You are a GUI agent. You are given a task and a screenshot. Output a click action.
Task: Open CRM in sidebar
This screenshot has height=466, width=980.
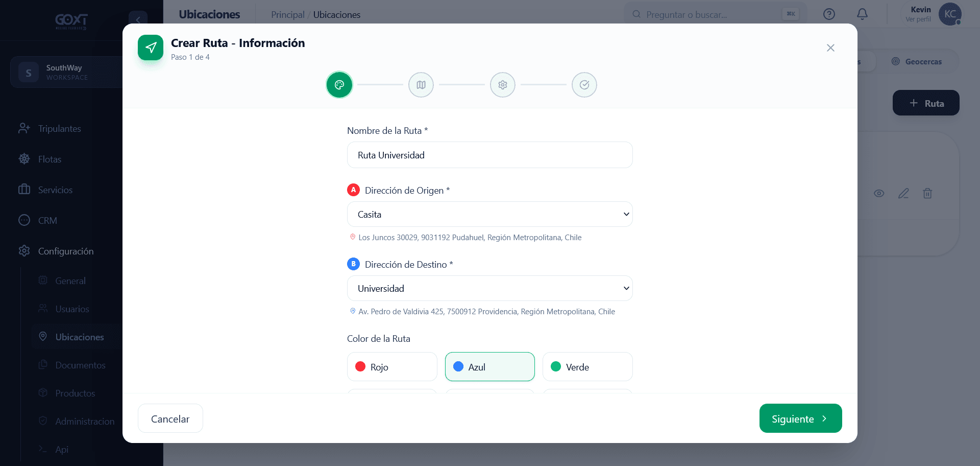coord(47,221)
